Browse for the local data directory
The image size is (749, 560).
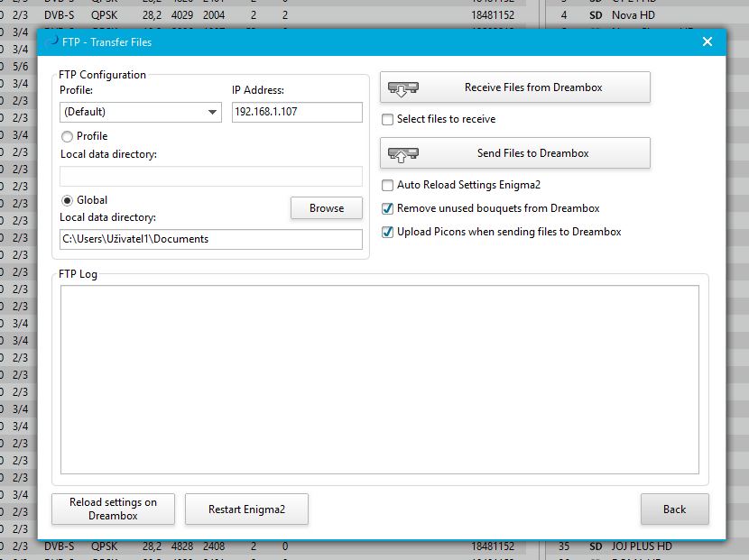tap(327, 208)
